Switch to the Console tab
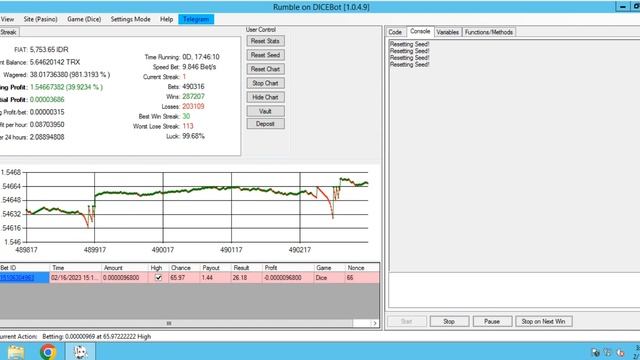640x360 pixels. coord(420,31)
